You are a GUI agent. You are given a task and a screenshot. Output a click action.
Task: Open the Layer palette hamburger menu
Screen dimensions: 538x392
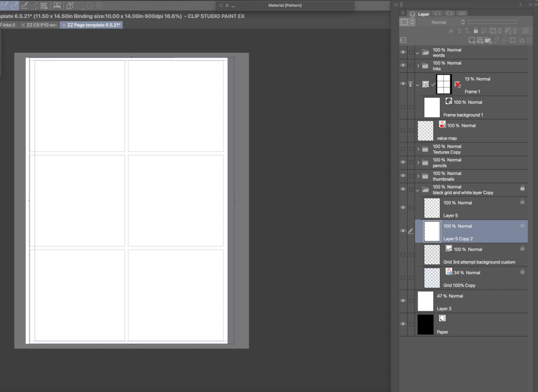403,13
